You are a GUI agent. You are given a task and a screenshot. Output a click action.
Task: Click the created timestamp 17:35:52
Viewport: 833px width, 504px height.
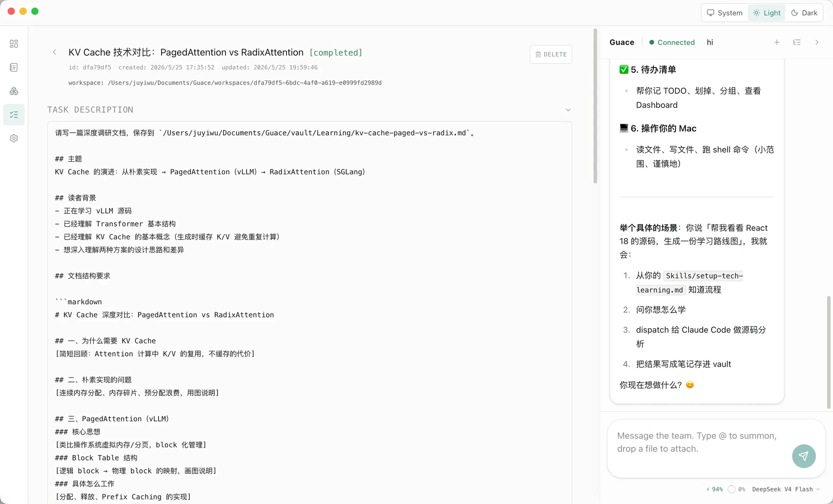coord(167,68)
